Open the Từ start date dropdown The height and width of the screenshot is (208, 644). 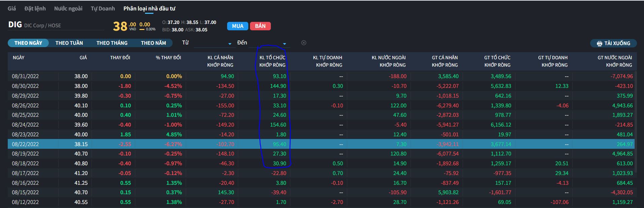(x=213, y=43)
